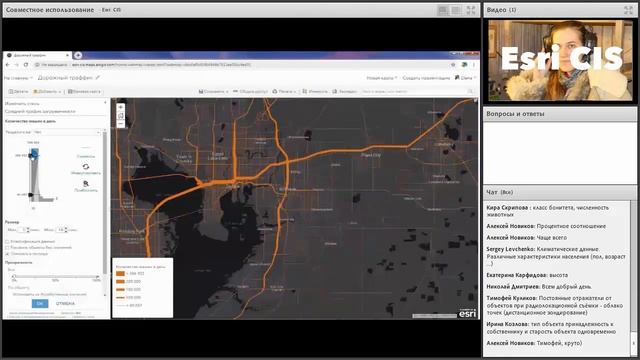Open the Детали panel
The image size is (640, 360).
click(18, 91)
